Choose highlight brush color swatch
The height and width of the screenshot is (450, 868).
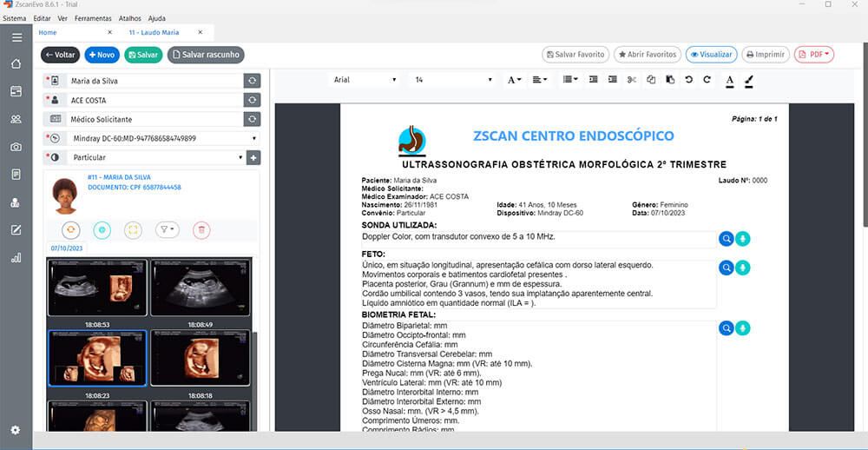(748, 81)
